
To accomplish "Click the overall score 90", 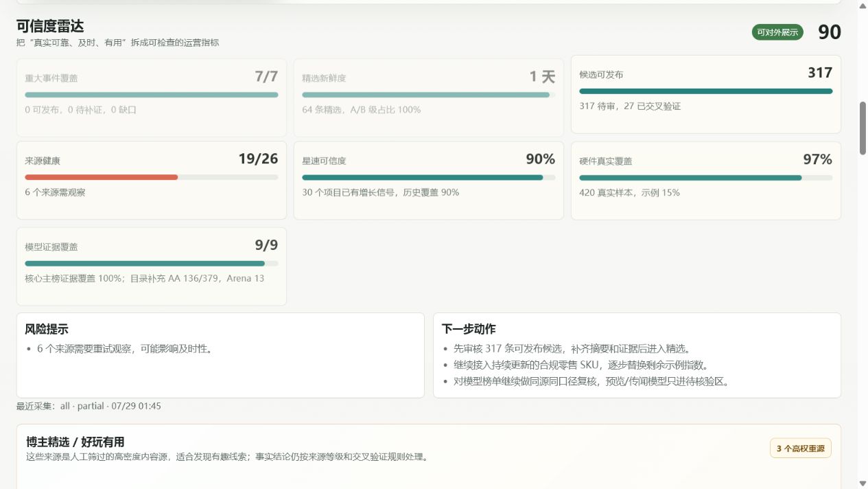I will [830, 32].
